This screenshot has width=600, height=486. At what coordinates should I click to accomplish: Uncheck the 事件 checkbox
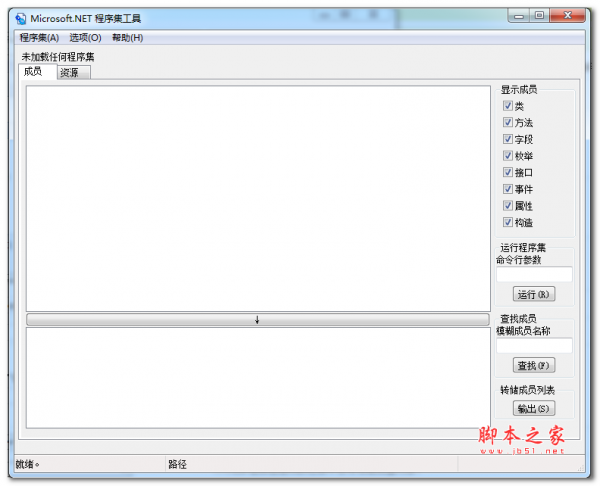tap(508, 189)
